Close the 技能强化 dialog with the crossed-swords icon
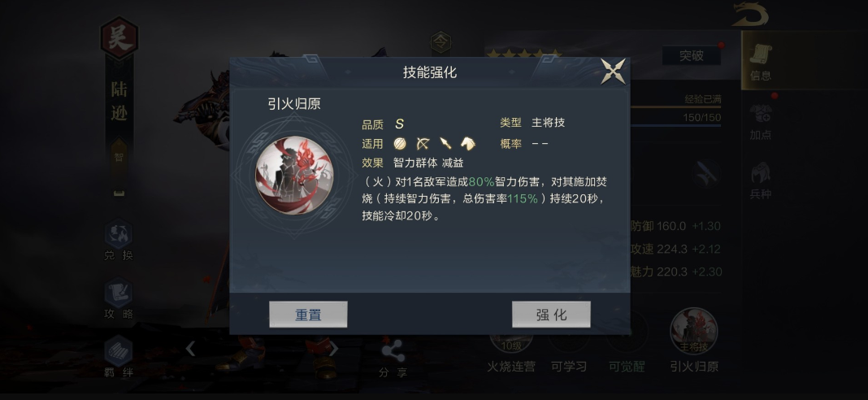Screen dimensions: 868x400 tap(614, 72)
